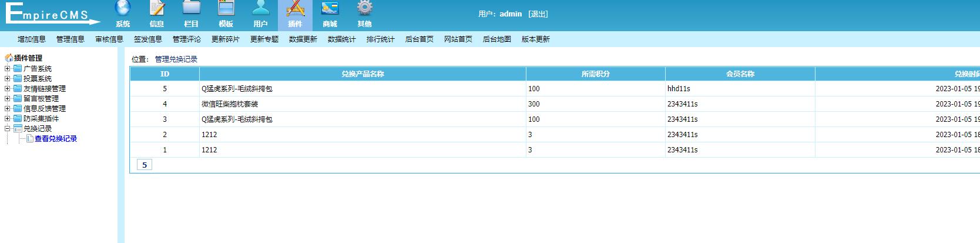Screen dimensions: 980x243
Task: Click the 管理兑换记录 breadcrumb link
Action: 176,59
